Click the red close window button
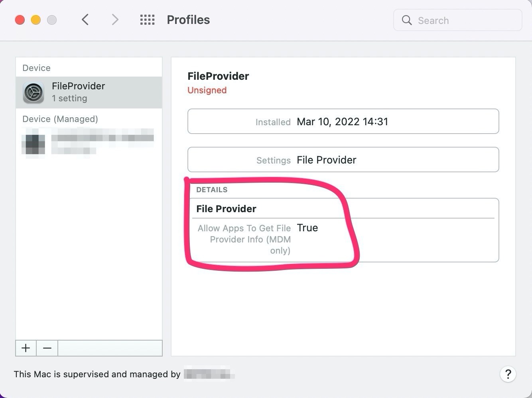 click(20, 20)
